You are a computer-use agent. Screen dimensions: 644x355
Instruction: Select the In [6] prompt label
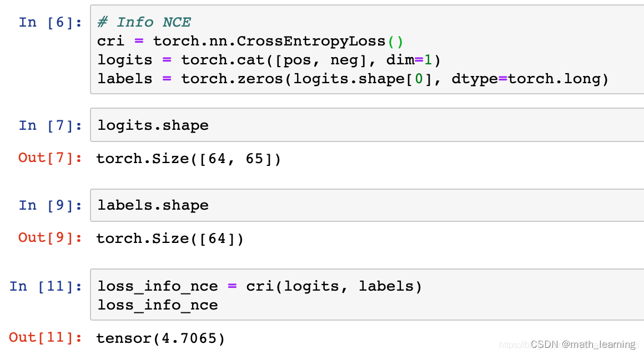click(51, 22)
